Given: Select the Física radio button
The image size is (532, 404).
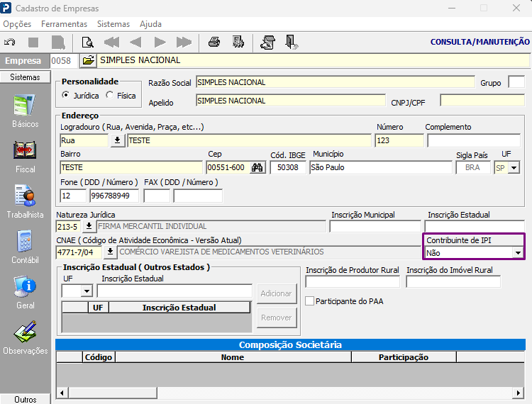Looking at the screenshot, I should click(x=109, y=95).
